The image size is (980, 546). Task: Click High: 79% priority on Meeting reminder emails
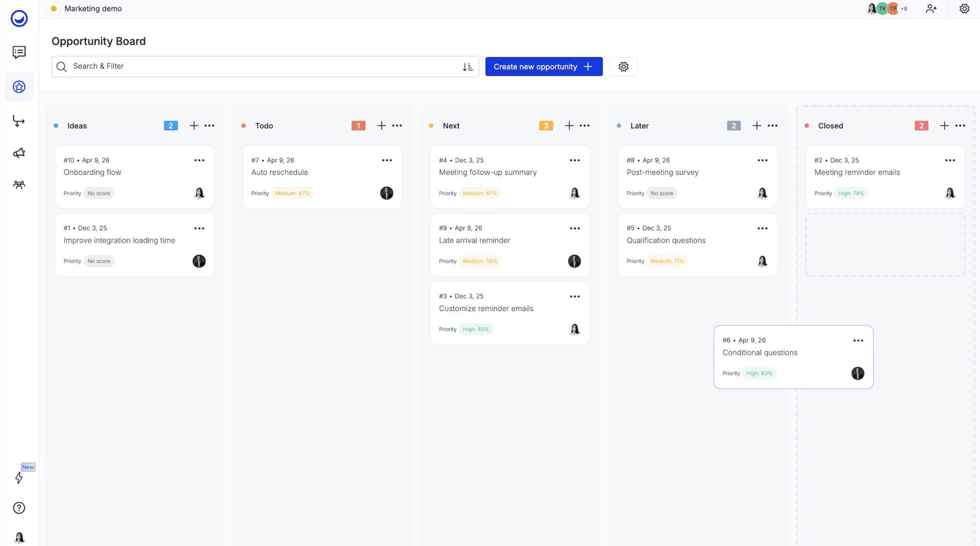pyautogui.click(x=851, y=193)
